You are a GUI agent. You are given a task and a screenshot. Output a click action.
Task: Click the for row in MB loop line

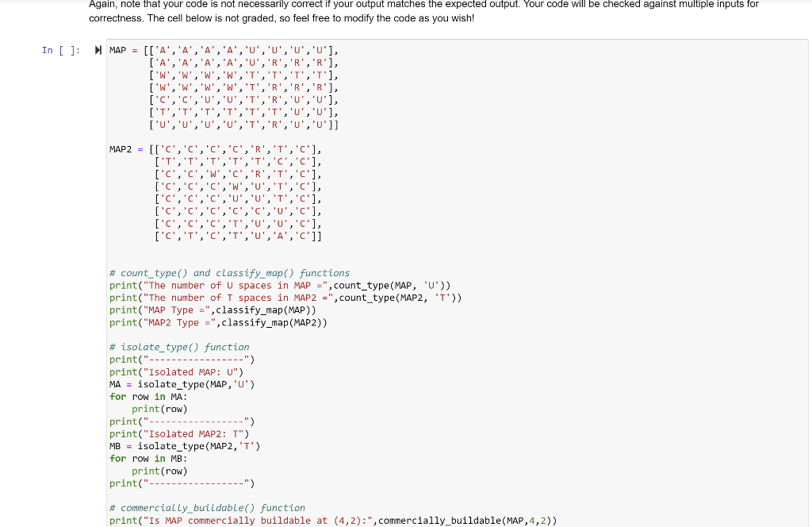(147, 458)
